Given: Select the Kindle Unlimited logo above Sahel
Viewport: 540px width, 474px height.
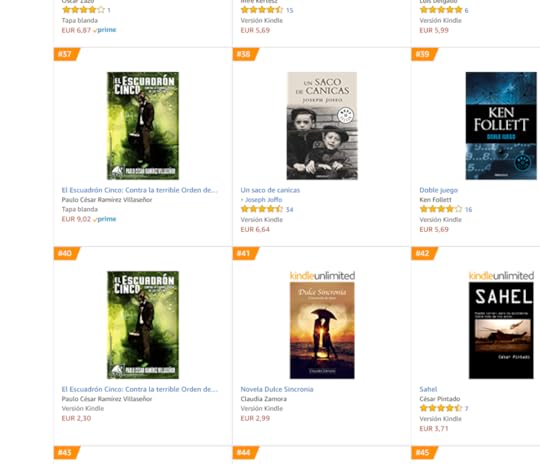Looking at the screenshot, I should [x=501, y=276].
